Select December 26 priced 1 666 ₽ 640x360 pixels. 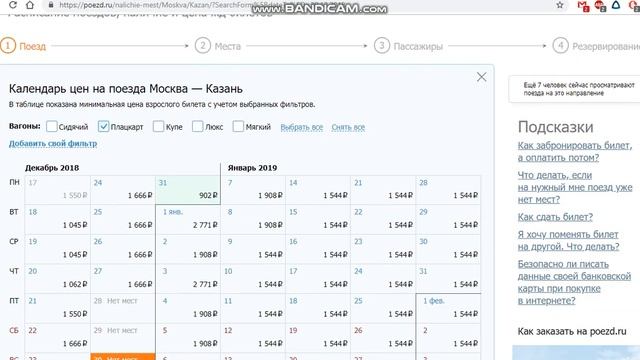coord(123,249)
